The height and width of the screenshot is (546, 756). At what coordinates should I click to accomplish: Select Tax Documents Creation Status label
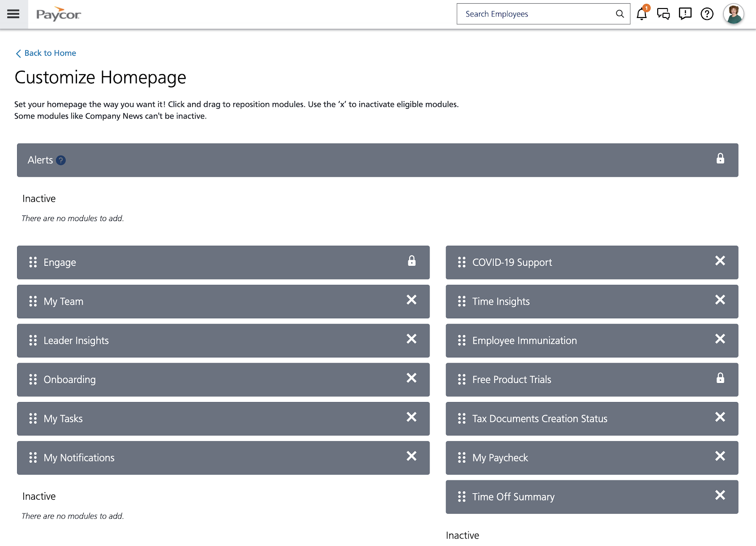540,418
